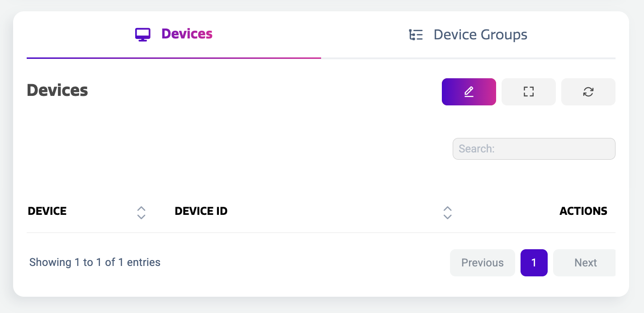The image size is (644, 313).
Task: Click the Search input field
Action: pyautogui.click(x=534, y=148)
